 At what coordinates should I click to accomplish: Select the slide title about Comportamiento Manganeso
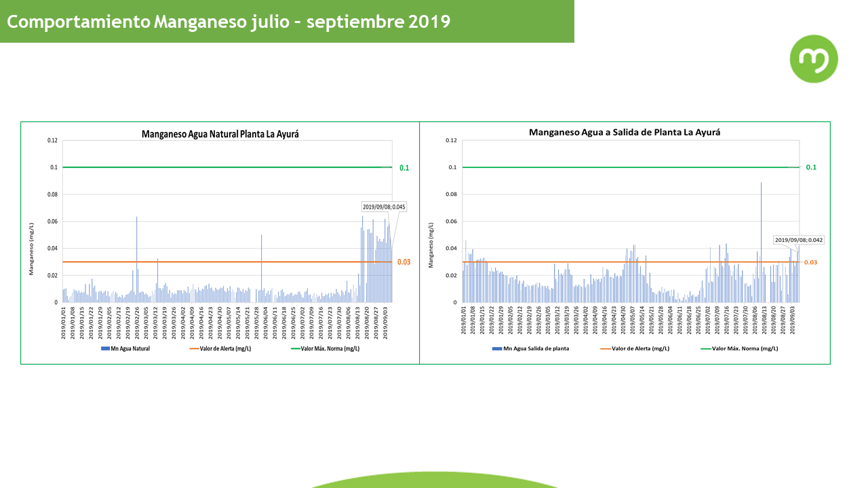point(229,22)
